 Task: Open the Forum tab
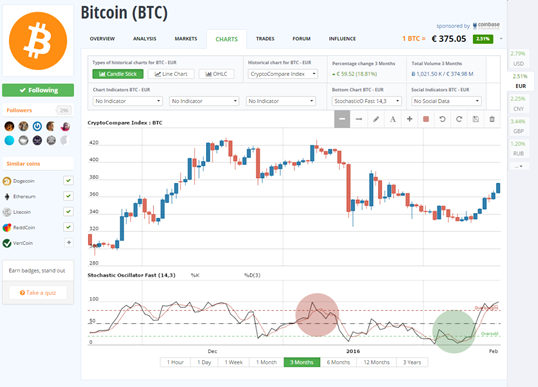click(301, 39)
